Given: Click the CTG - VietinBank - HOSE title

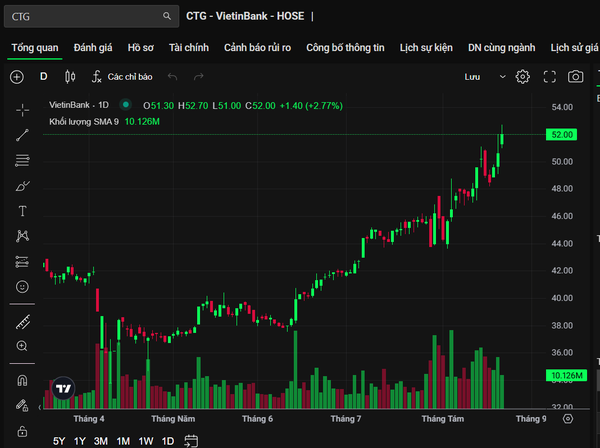Looking at the screenshot, I should (245, 16).
